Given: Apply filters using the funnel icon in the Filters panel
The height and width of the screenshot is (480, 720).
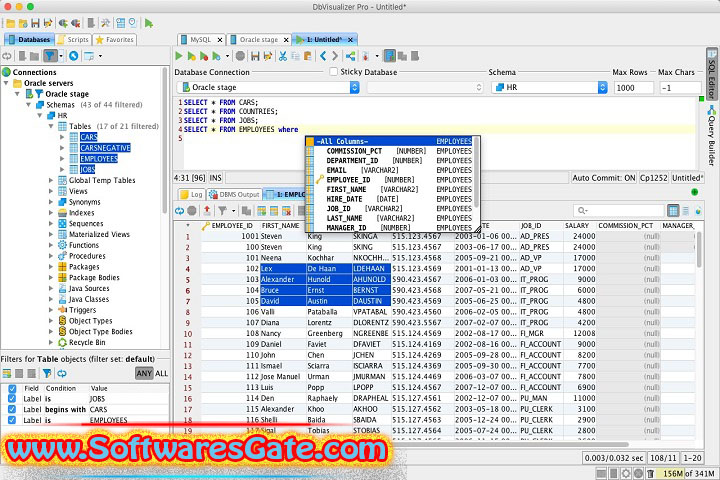Looking at the screenshot, I should (x=47, y=373).
